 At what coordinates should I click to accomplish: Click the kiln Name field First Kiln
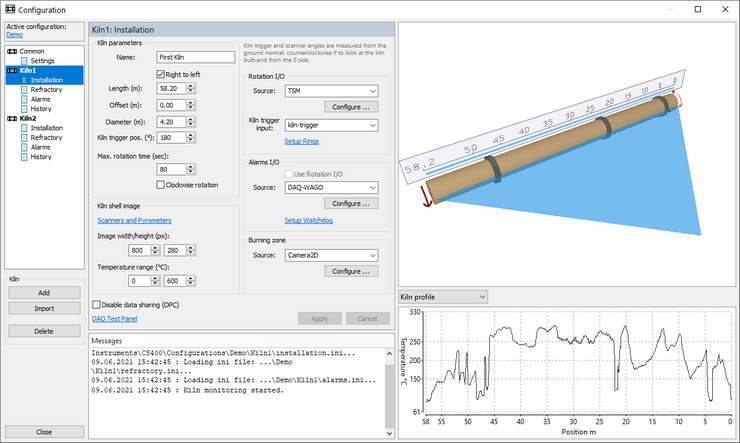(195, 57)
